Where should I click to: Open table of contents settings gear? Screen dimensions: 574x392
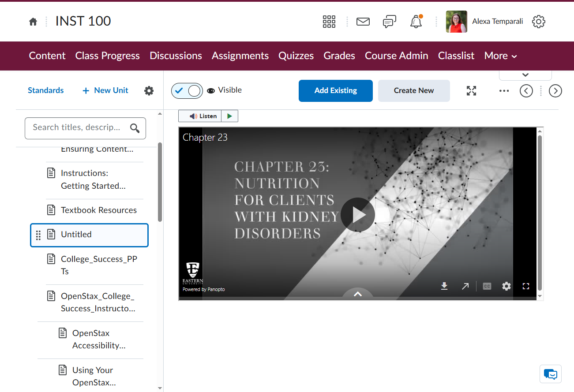coord(149,91)
